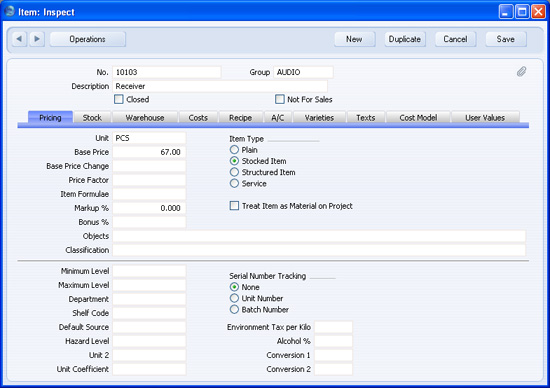Open the Cost Model tab
The height and width of the screenshot is (388, 550).
click(418, 118)
